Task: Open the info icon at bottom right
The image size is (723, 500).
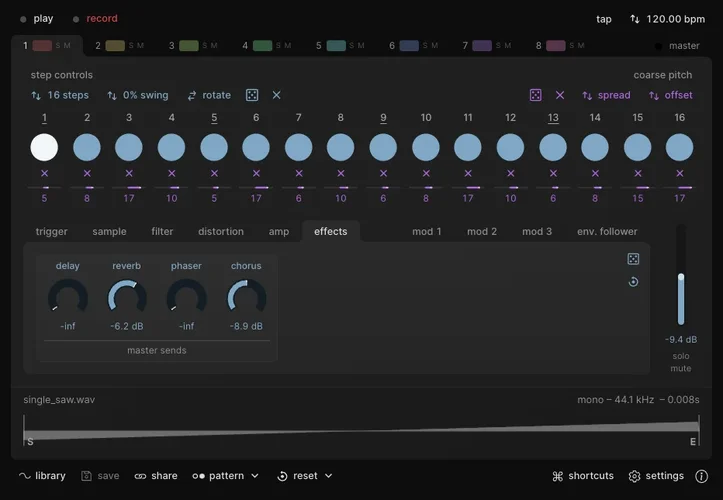Action: 702,476
